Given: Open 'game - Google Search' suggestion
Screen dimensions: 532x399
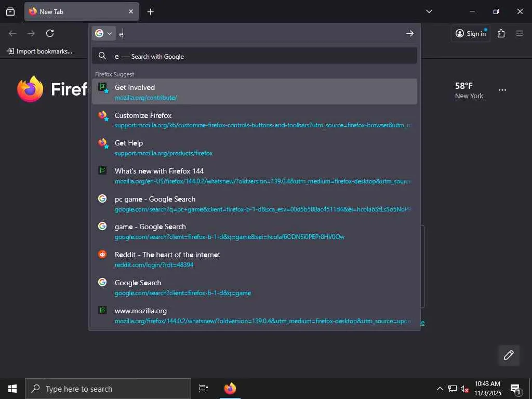Looking at the screenshot, I should tap(255, 231).
